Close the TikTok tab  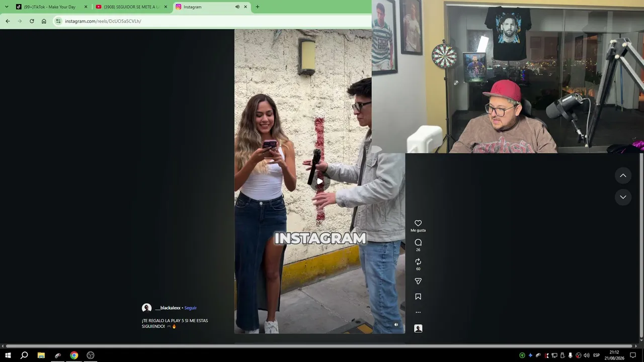[86, 7]
